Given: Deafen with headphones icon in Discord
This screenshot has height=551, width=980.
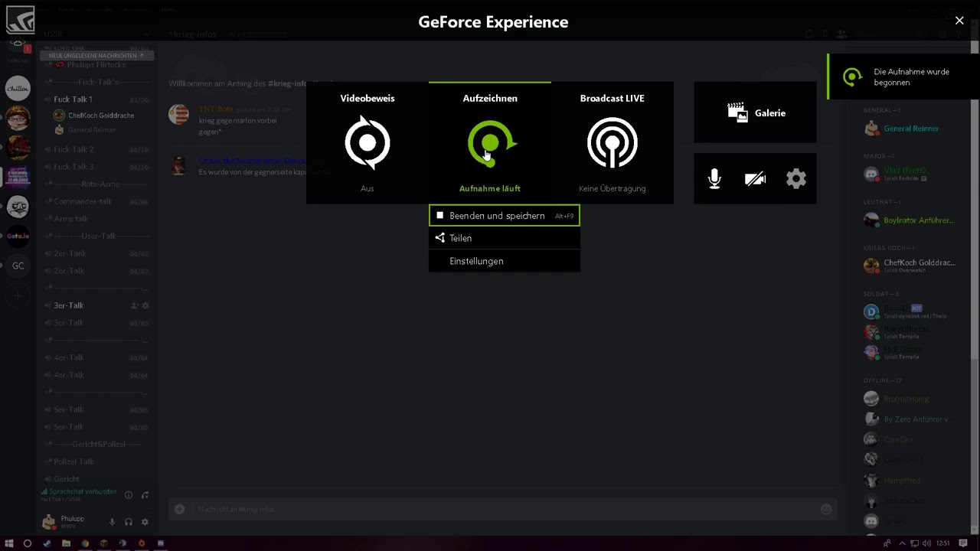Looking at the screenshot, I should (x=129, y=522).
